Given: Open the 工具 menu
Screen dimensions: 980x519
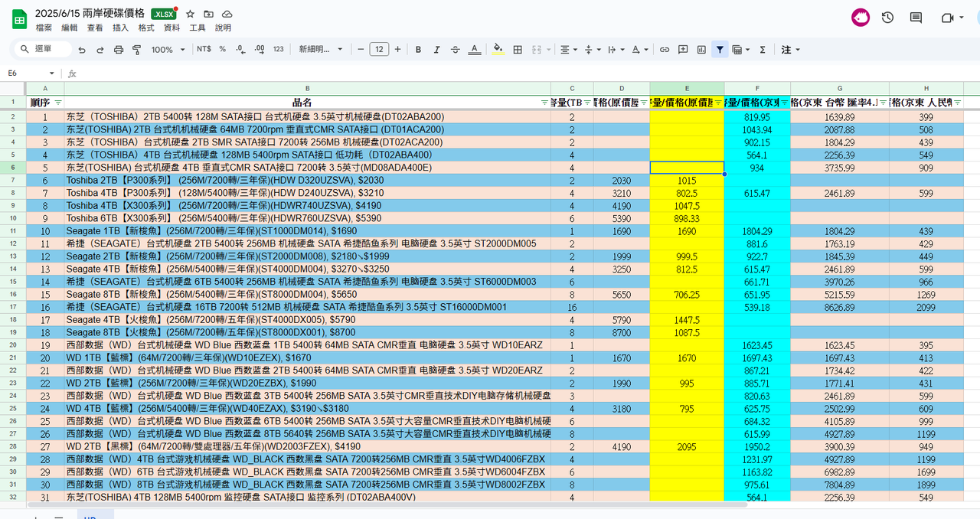Looking at the screenshot, I should tap(197, 28).
